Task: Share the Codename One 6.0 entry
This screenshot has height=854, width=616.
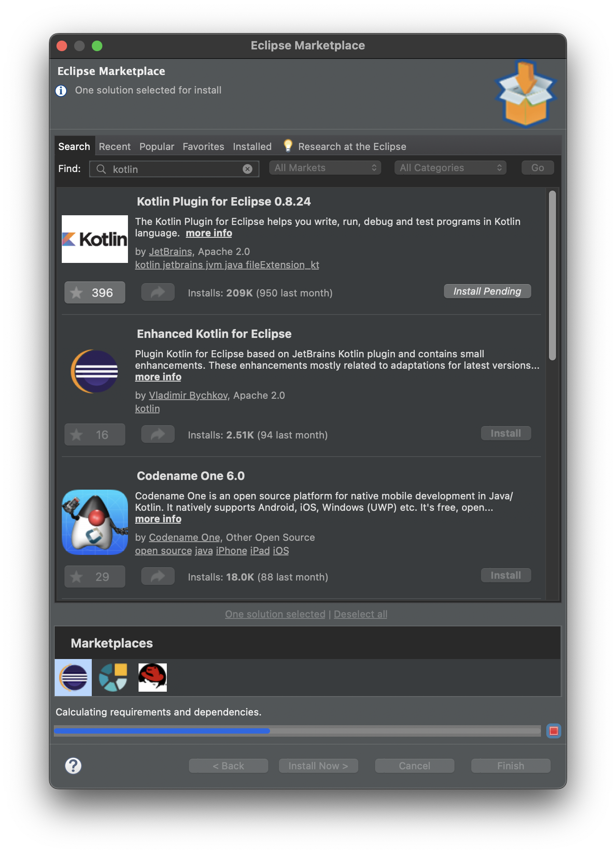Action: click(x=158, y=576)
